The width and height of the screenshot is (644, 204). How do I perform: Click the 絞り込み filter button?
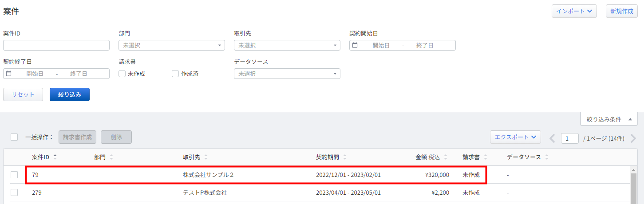click(x=70, y=94)
